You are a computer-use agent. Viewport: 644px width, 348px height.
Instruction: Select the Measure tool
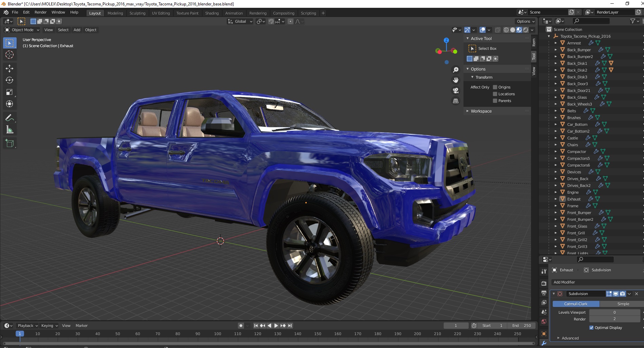tap(10, 130)
